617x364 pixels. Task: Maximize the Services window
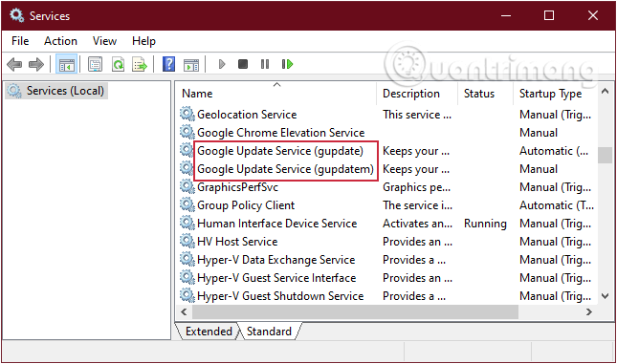[x=549, y=15]
